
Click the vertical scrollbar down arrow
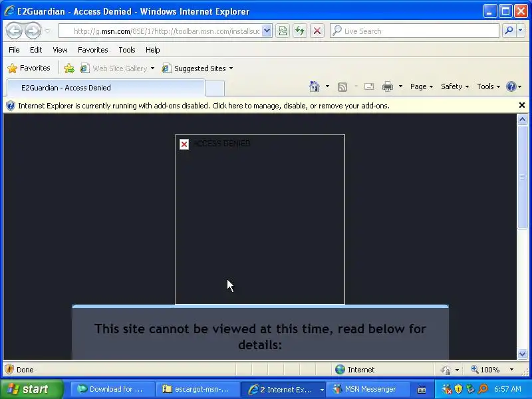[x=522, y=354]
